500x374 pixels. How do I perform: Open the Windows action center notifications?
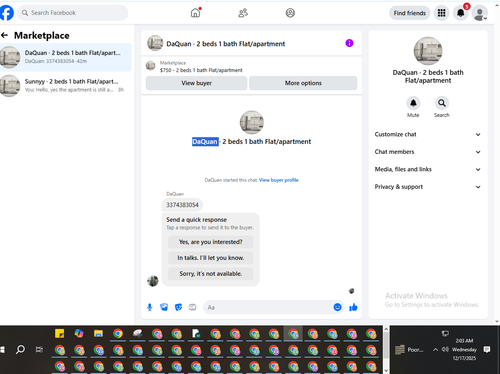487,349
